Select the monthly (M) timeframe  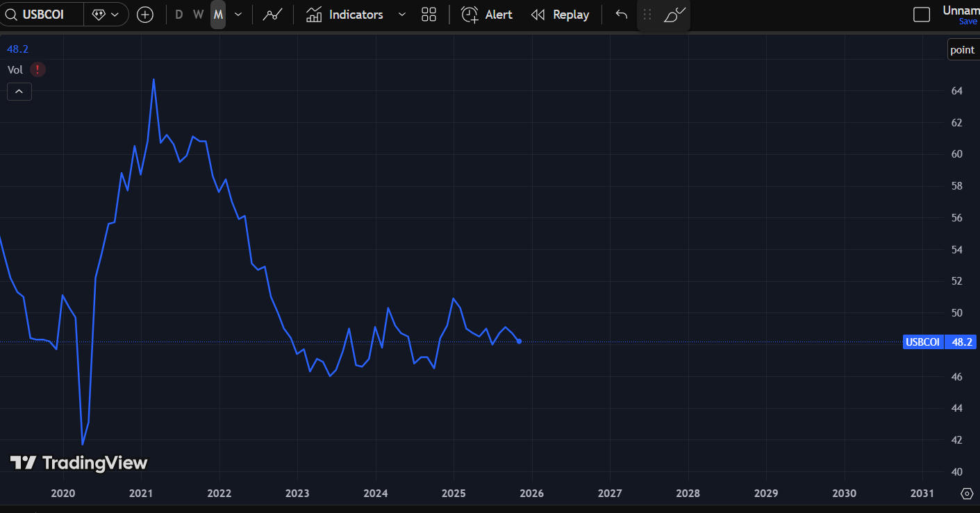coord(218,15)
